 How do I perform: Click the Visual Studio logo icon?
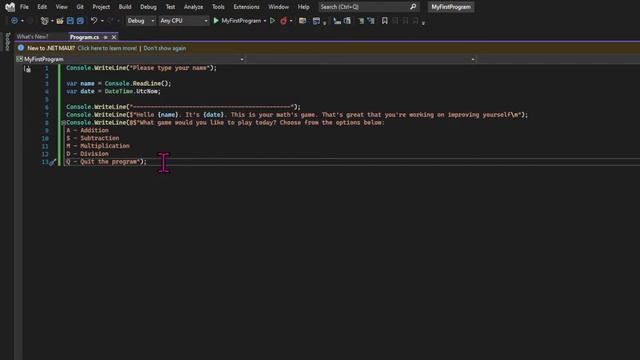10,7
